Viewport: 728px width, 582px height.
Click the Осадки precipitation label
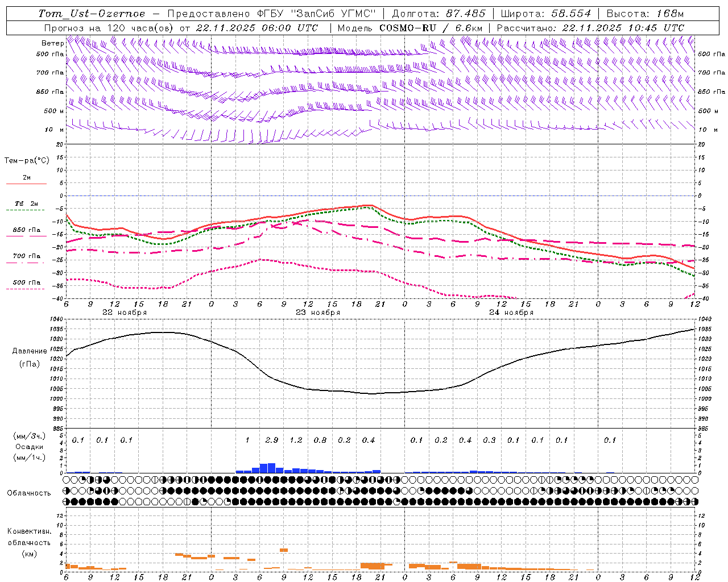29,447
